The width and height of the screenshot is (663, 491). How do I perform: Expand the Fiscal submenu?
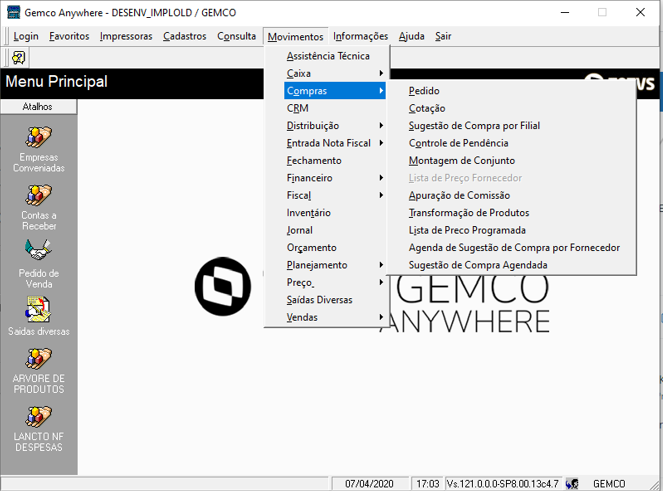pyautogui.click(x=335, y=195)
